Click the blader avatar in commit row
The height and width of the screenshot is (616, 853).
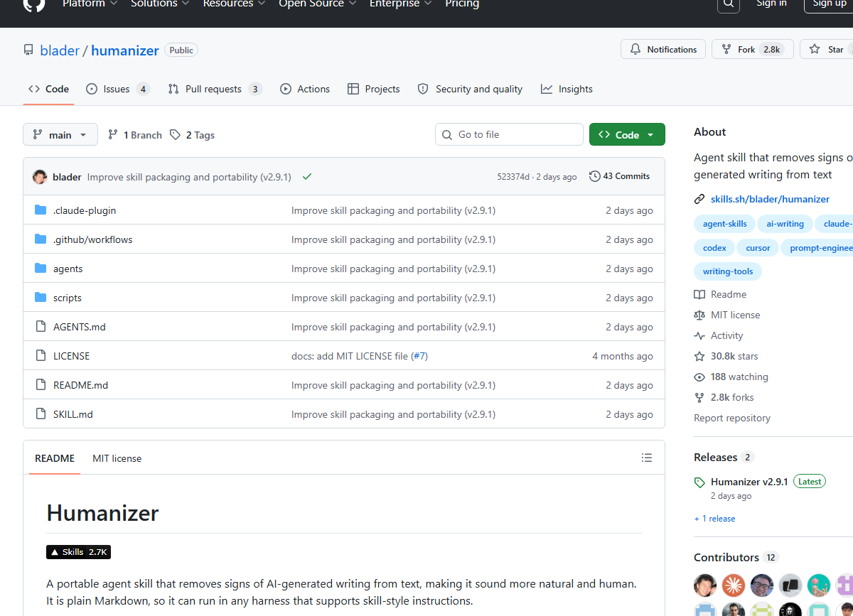[x=40, y=177]
